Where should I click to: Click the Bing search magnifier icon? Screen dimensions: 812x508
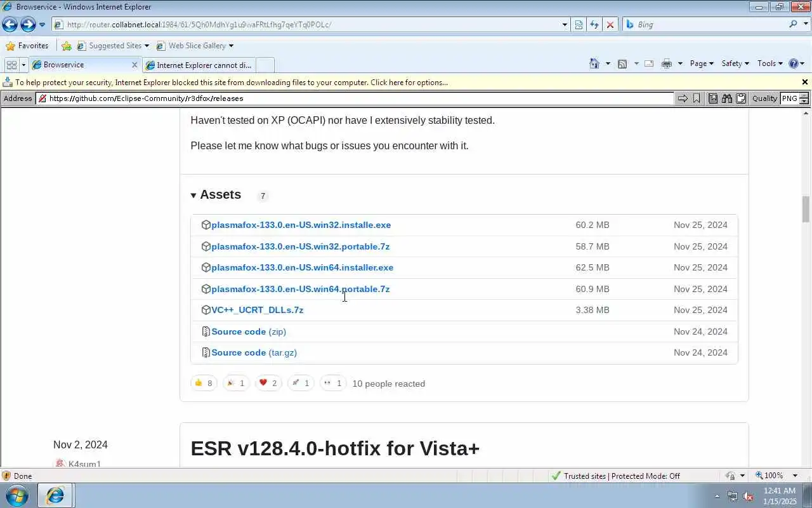tap(794, 24)
